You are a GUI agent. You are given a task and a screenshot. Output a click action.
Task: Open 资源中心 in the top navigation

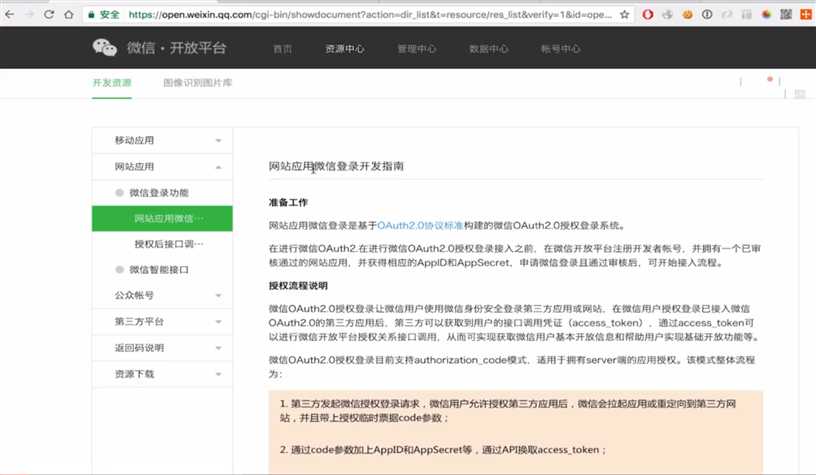point(345,49)
